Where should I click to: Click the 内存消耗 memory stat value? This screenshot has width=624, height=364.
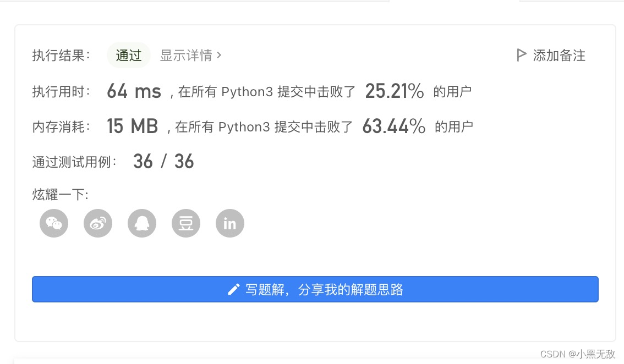(133, 126)
